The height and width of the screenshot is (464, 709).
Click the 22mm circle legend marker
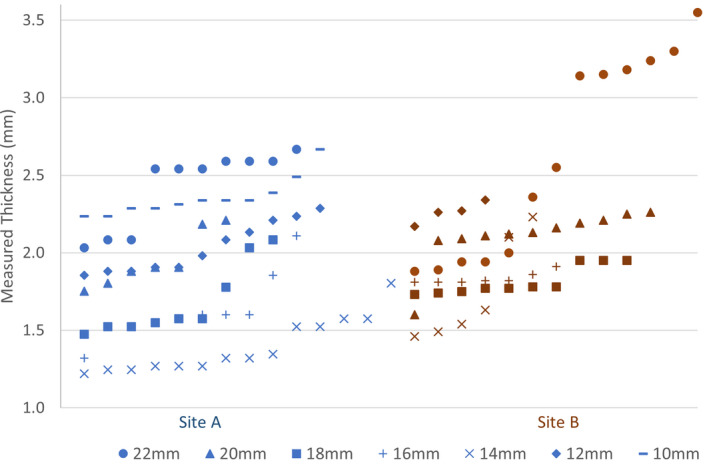122,453
